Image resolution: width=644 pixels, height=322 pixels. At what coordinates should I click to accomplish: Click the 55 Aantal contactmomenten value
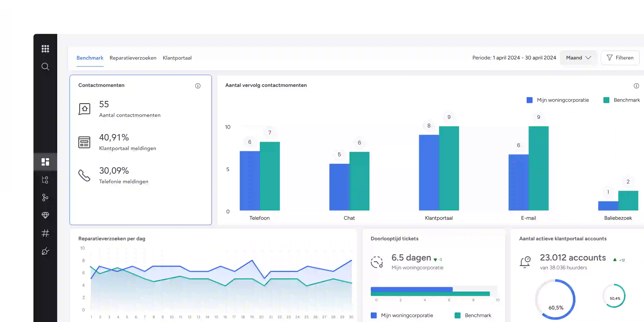click(104, 104)
